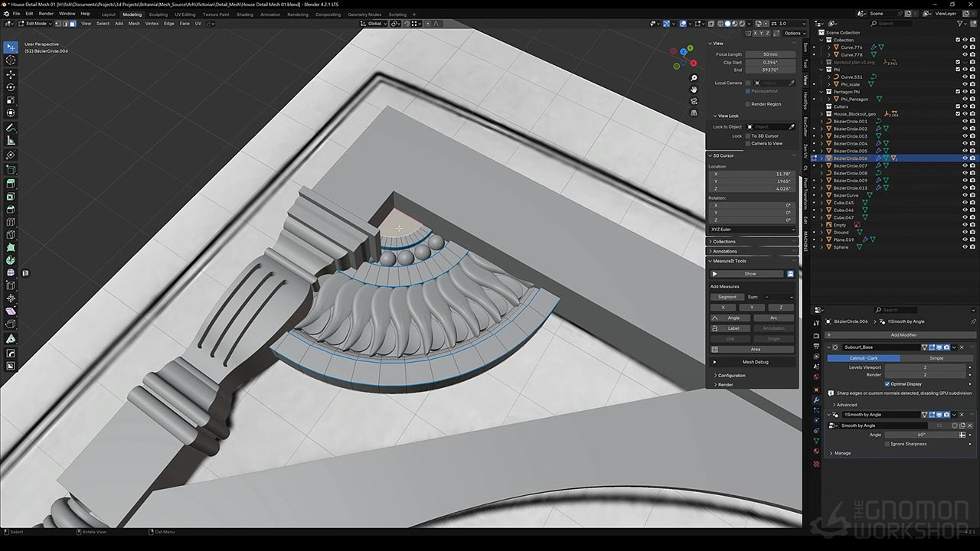980x551 pixels.
Task: Uncheck Optimal Display in Subsurf modifier
Action: click(887, 384)
